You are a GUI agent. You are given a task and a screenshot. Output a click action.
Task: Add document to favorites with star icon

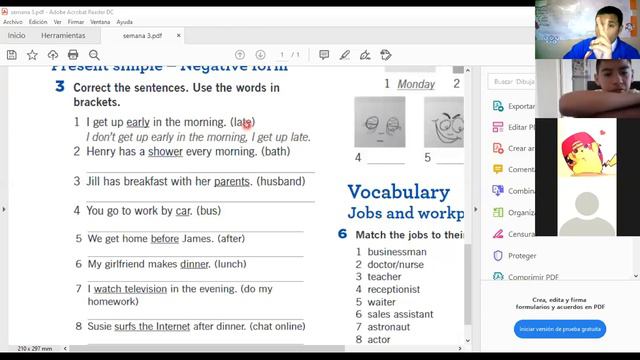pos(32,55)
